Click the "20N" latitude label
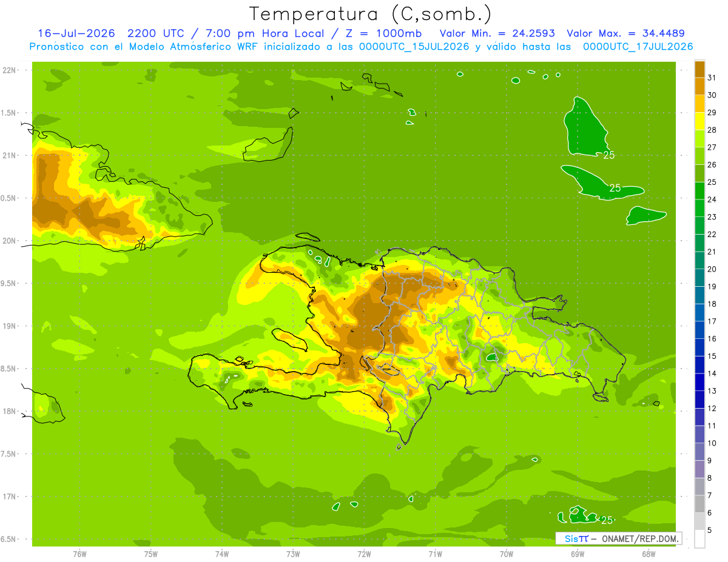 [10, 241]
